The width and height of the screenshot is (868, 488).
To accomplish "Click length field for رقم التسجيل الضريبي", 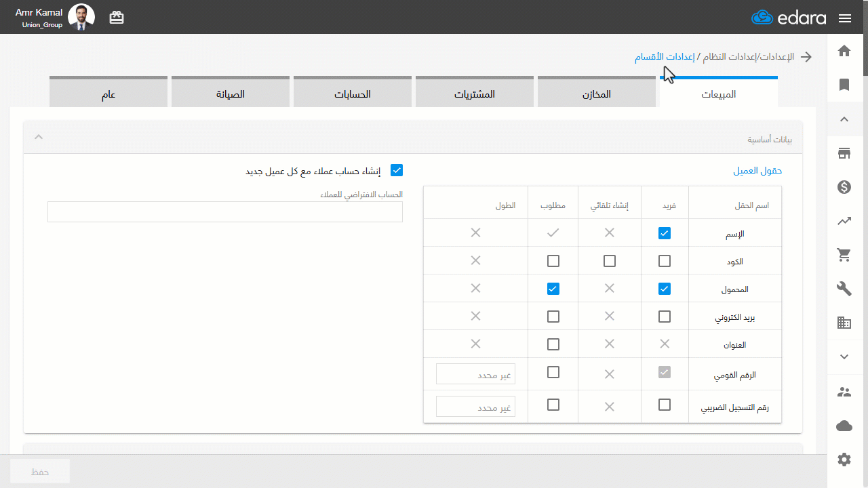I will coord(475,407).
